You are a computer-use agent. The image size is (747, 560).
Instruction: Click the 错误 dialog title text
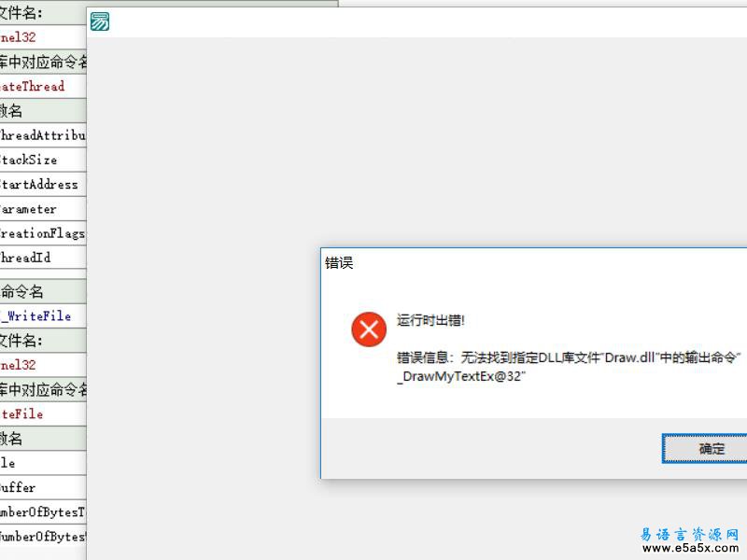pyautogui.click(x=339, y=263)
